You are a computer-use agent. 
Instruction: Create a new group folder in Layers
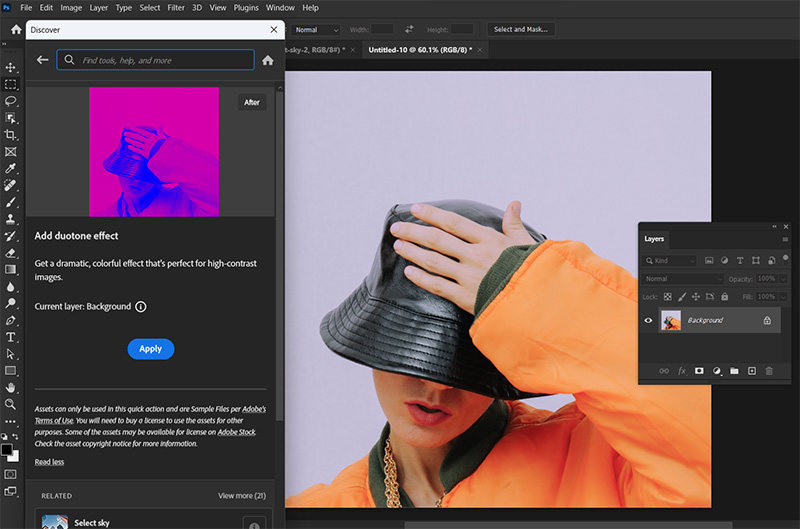pyautogui.click(x=734, y=371)
